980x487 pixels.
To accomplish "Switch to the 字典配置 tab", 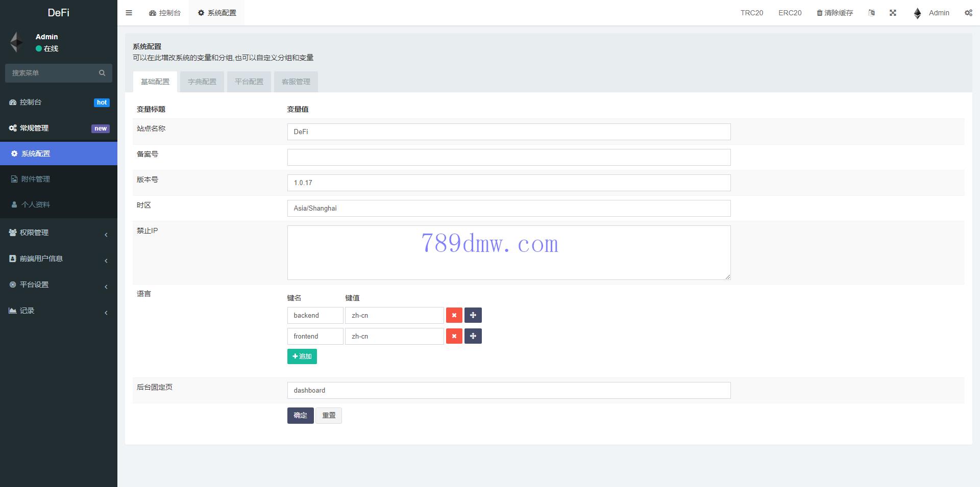I will click(x=202, y=82).
